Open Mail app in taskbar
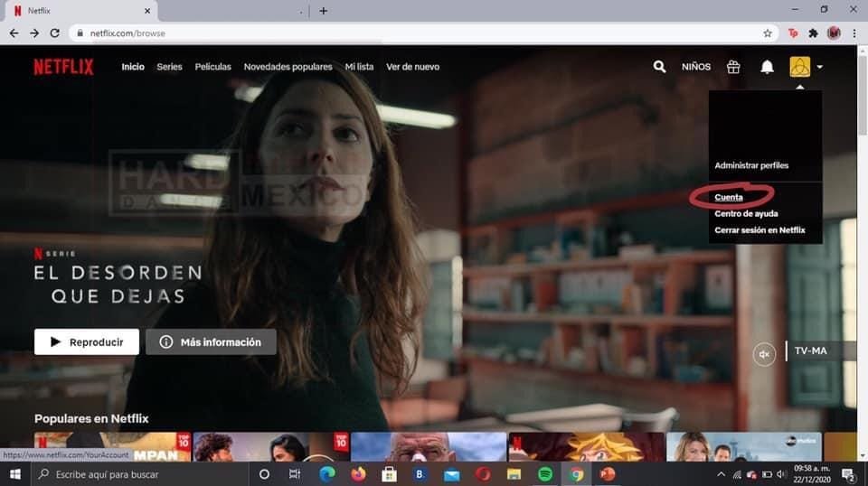Viewport: 868px width, 486px height. click(452, 474)
